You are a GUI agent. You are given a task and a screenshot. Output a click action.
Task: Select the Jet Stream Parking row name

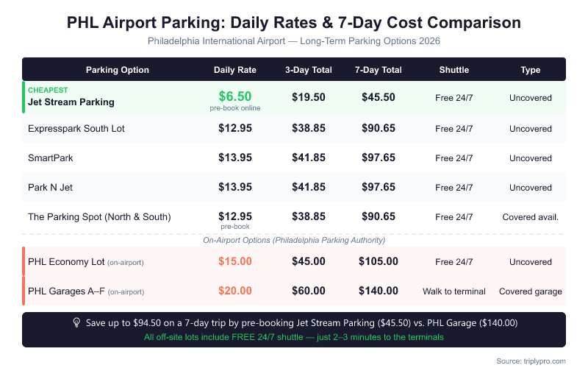[x=71, y=102]
